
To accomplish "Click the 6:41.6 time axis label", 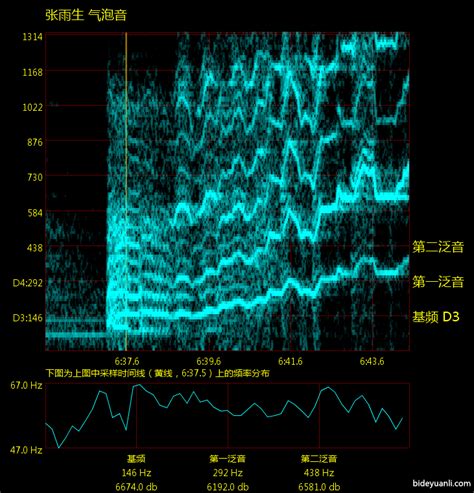I will (290, 361).
